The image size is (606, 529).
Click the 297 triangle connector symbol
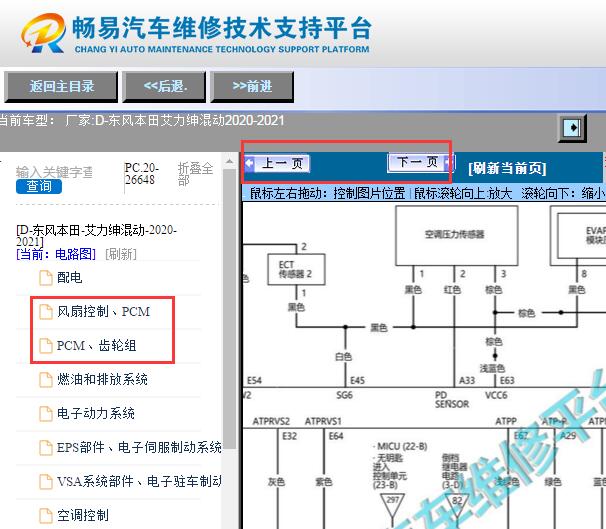click(392, 505)
